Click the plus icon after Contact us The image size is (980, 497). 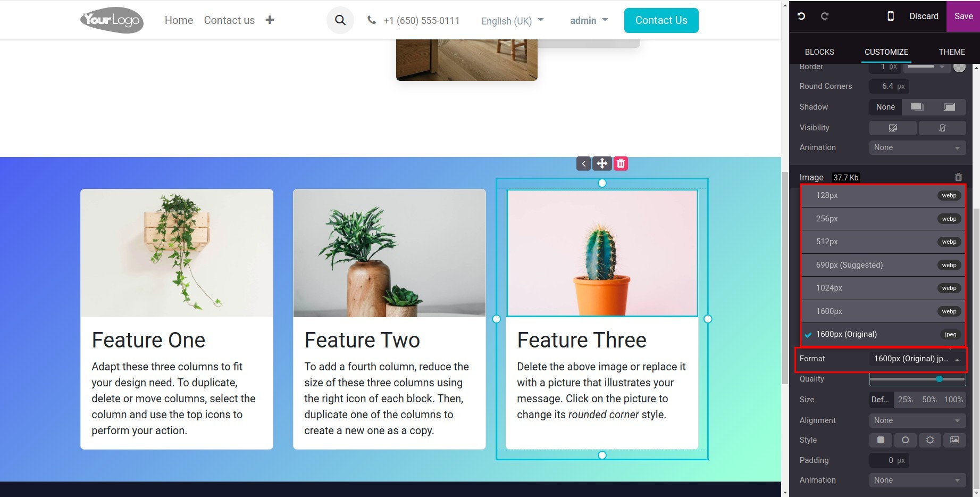270,20
